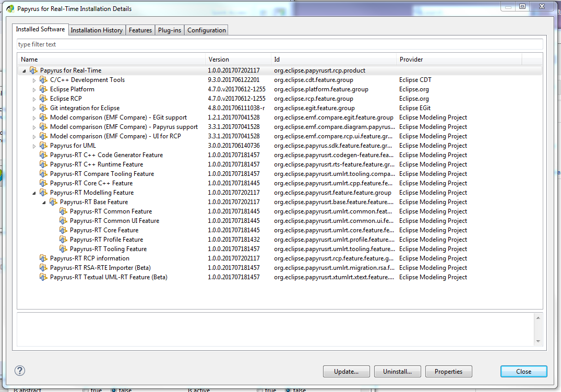Click the Papyrus-RT Profile Feature icon
This screenshot has height=392, width=561.
pyautogui.click(x=63, y=239)
